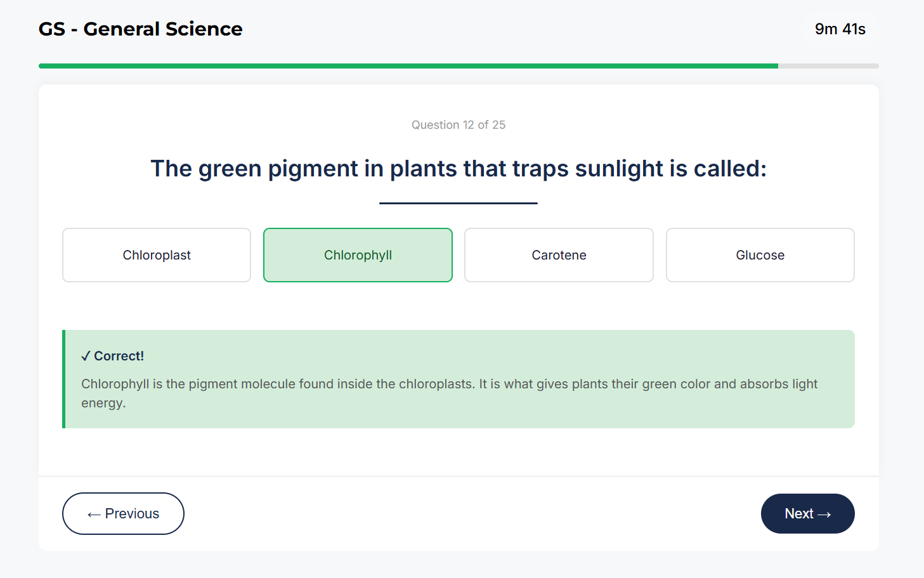The height and width of the screenshot is (578, 924).
Task: Go to the next question
Action: [807, 513]
